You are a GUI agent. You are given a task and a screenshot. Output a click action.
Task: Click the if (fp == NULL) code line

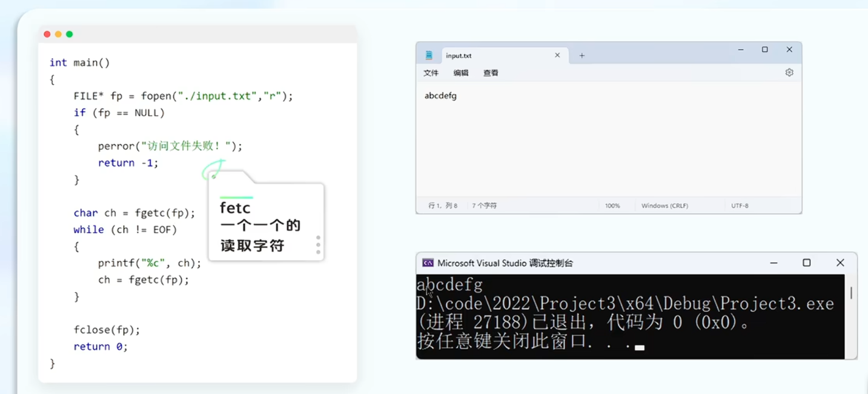pyautogui.click(x=119, y=113)
